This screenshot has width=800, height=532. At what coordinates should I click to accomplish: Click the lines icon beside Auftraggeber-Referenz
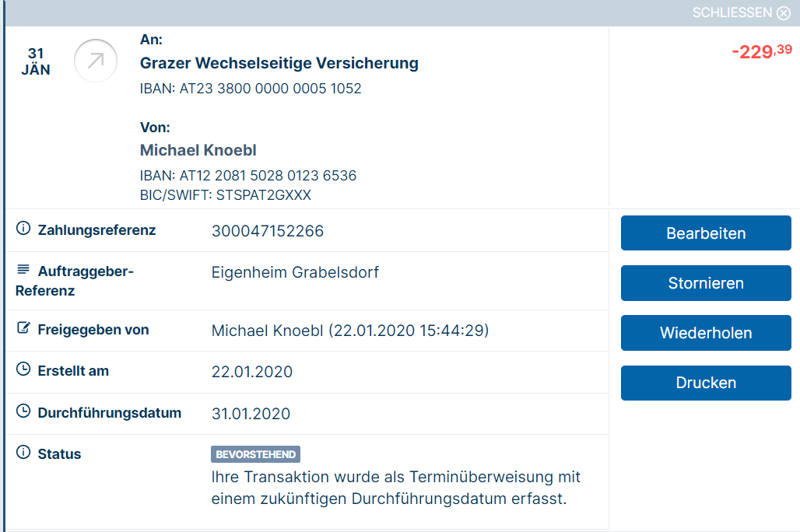[23, 269]
